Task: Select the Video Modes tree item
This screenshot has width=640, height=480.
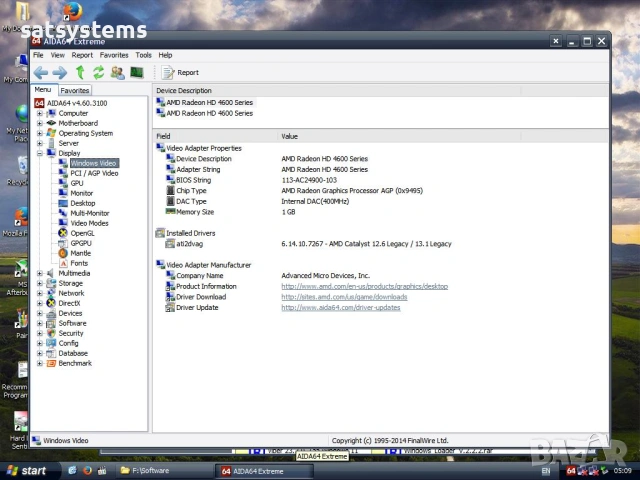Action: (89, 223)
